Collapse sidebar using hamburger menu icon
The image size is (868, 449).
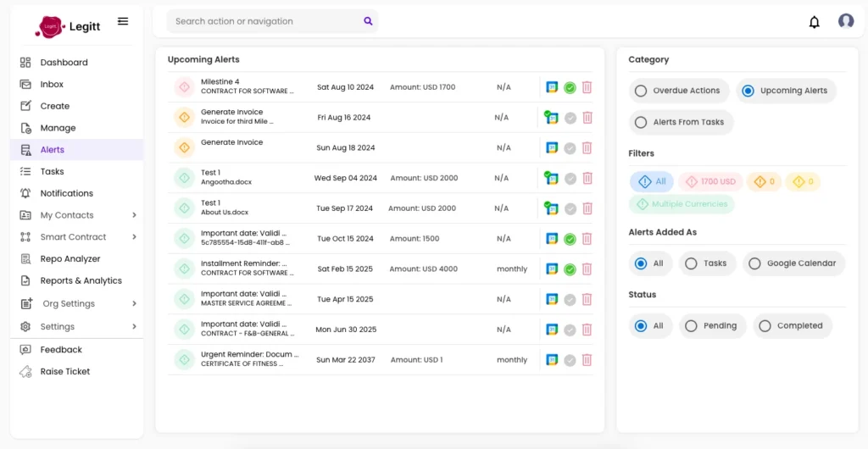tap(123, 21)
